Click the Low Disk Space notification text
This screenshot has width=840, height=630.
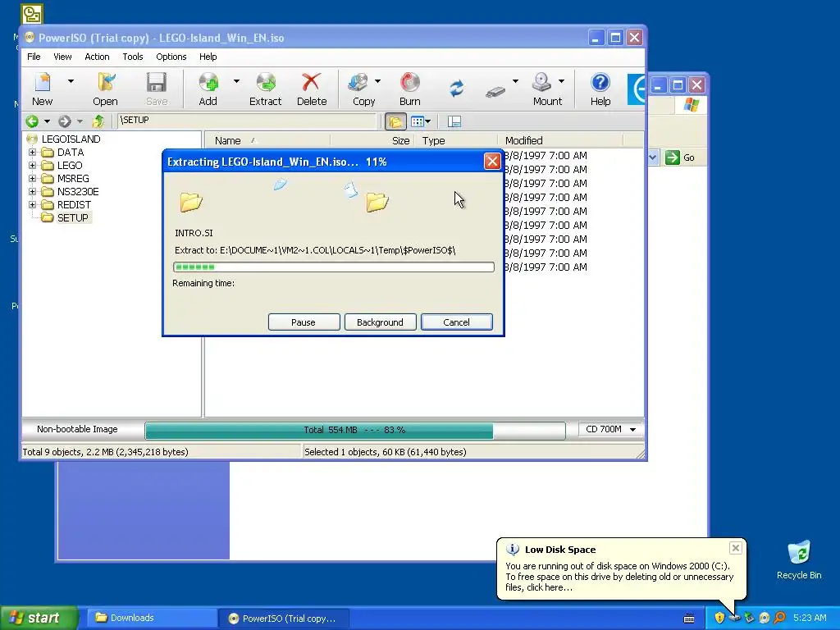(x=619, y=577)
